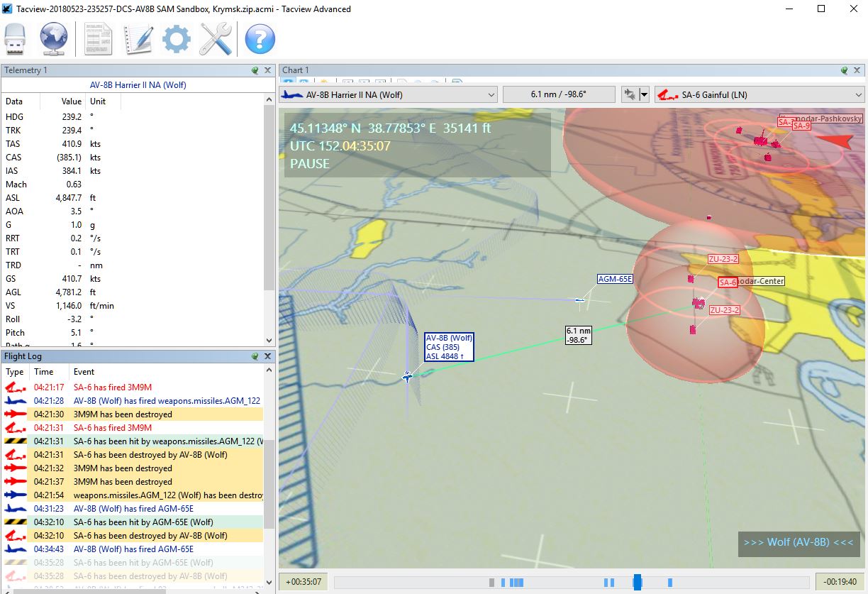This screenshot has height=594, width=868.
Task: Click the upper ZU-23-2 label on map
Action: (723, 259)
